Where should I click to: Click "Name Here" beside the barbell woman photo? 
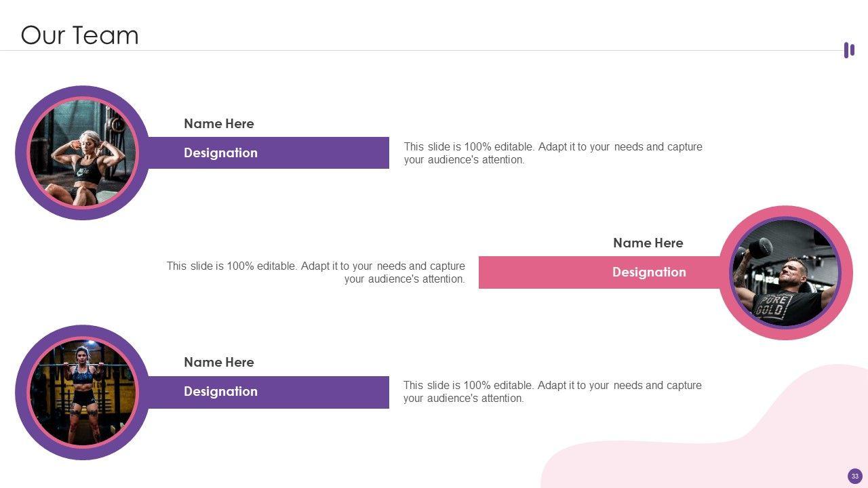pos(219,363)
